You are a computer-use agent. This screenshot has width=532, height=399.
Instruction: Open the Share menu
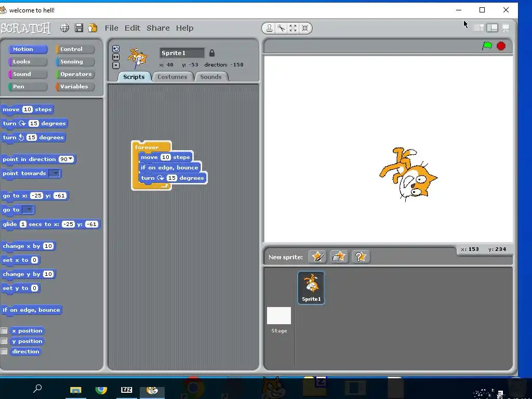[158, 28]
